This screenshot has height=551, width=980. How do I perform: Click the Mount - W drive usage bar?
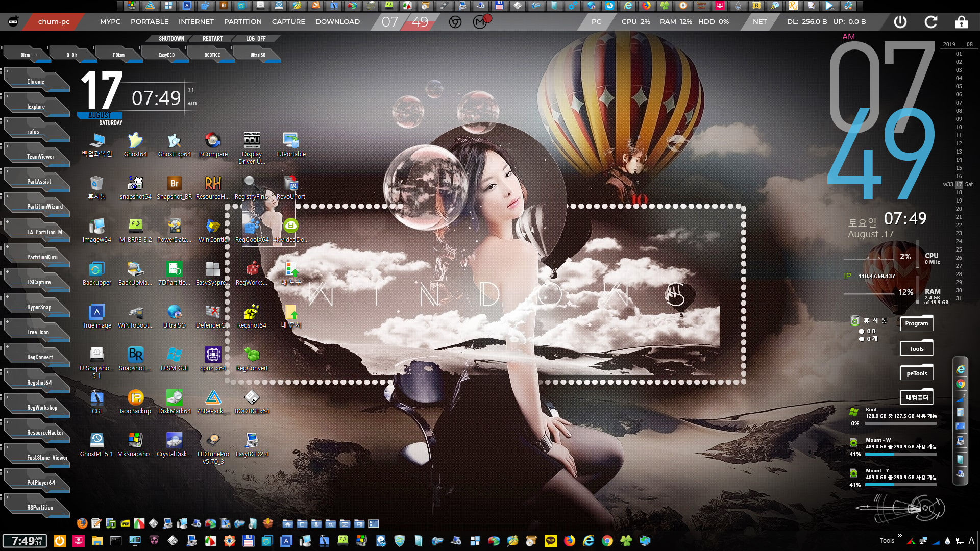tap(901, 454)
